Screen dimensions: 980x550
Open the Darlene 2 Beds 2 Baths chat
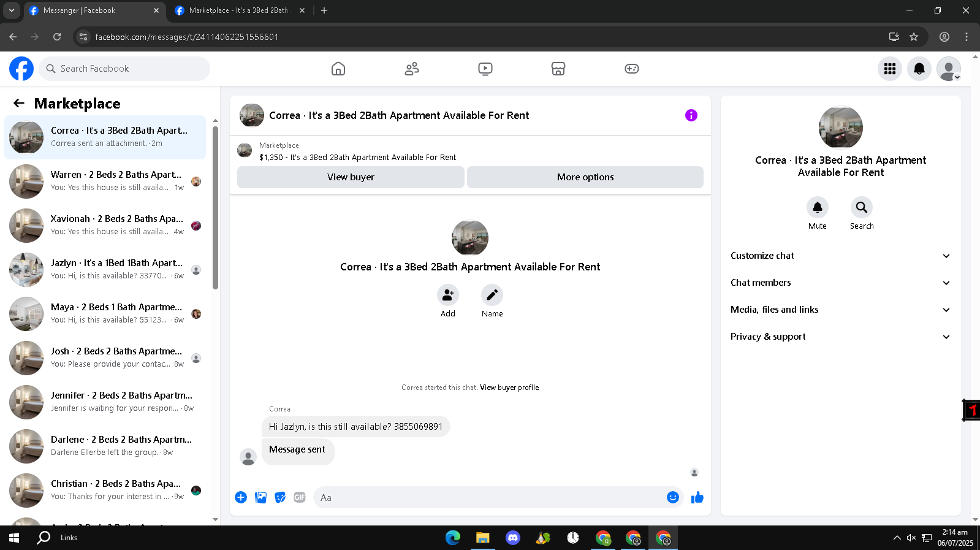coord(105,446)
